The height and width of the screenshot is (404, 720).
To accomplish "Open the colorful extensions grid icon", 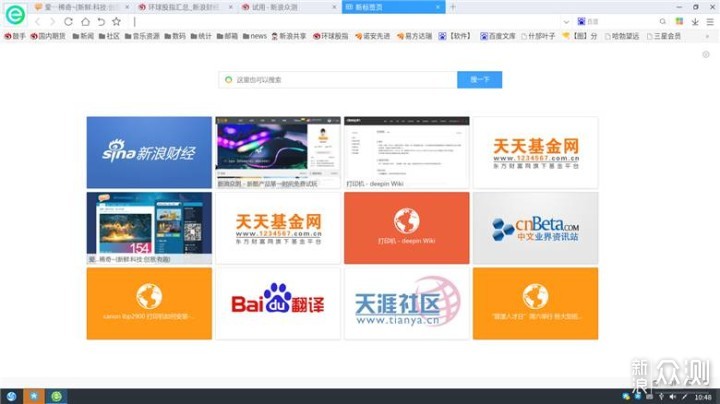I will pyautogui.click(x=679, y=22).
